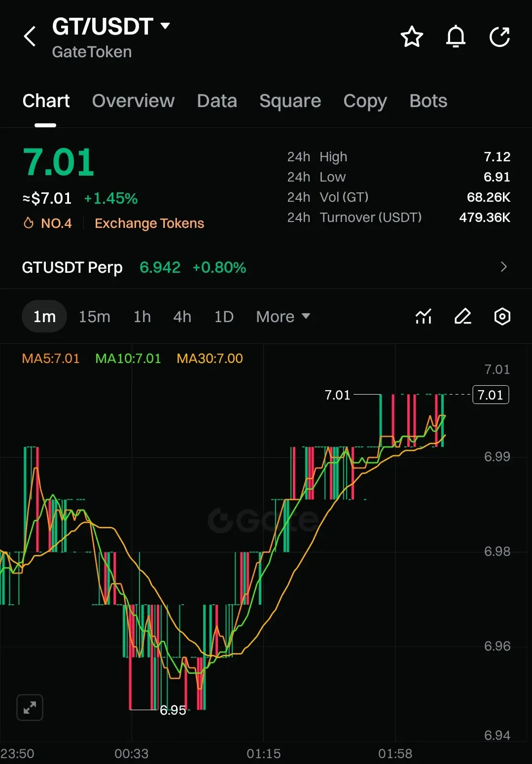The height and width of the screenshot is (764, 532).
Task: Switch to the Chart tab
Action: point(46,101)
